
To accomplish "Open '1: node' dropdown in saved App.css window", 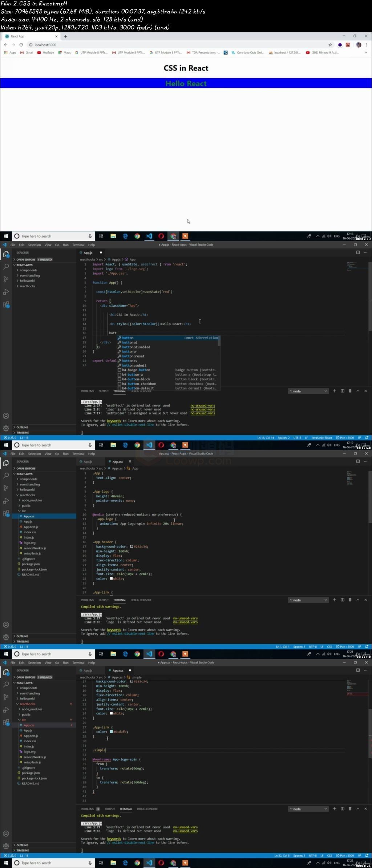I will (x=308, y=600).
